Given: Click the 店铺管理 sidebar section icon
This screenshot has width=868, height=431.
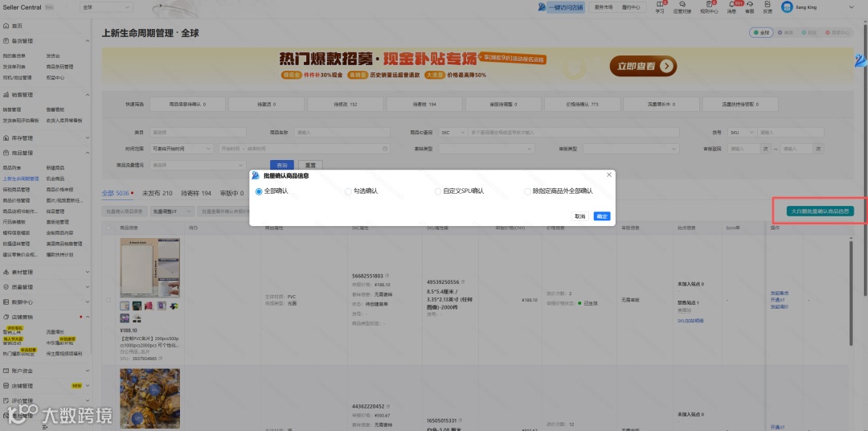Looking at the screenshot, I should pos(6,386).
